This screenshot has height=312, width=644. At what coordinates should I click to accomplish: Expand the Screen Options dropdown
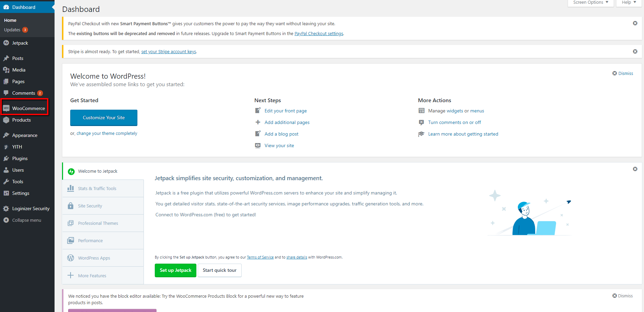[591, 3]
